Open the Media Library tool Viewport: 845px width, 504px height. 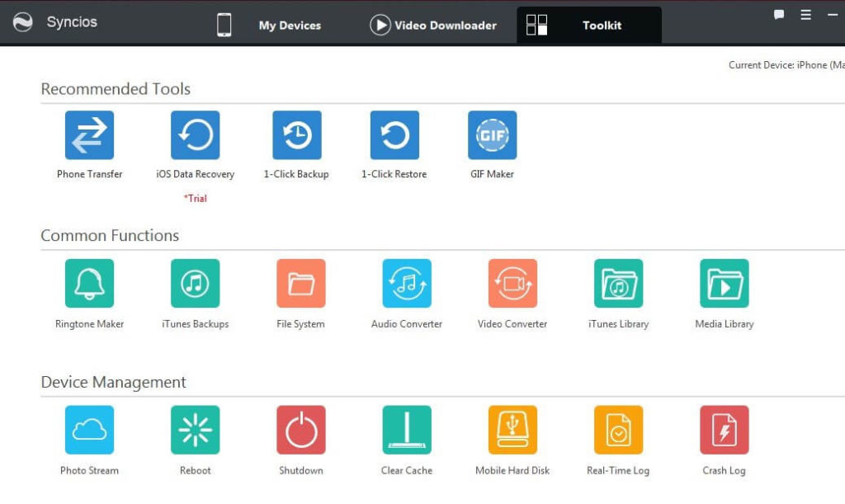(x=724, y=283)
